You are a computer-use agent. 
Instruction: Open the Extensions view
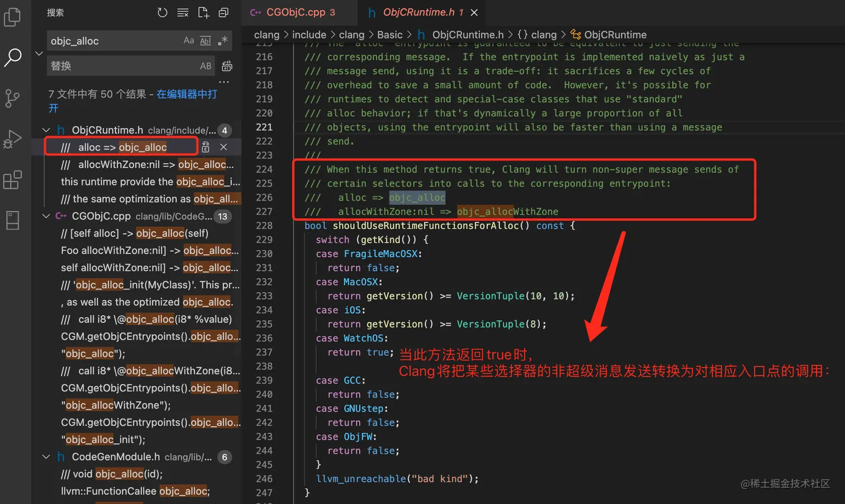(12, 180)
